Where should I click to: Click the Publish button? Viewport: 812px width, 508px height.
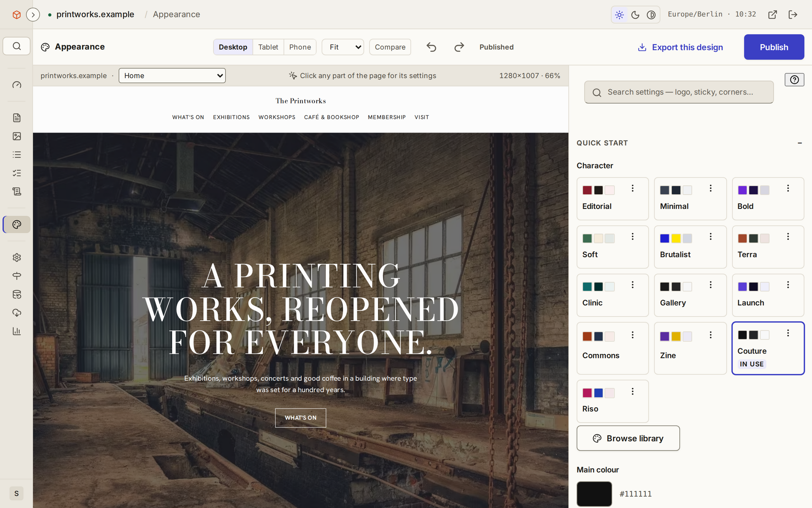pos(774,47)
